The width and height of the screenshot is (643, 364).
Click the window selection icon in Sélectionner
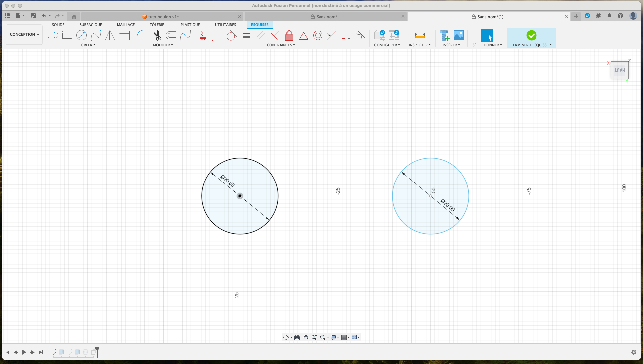(487, 35)
